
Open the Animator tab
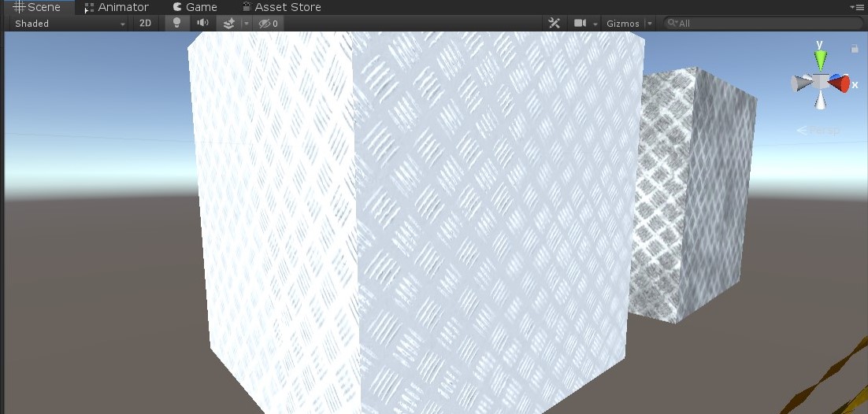(117, 7)
